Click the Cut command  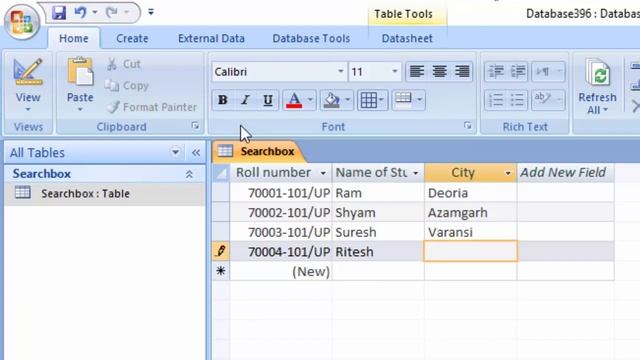tap(124, 64)
